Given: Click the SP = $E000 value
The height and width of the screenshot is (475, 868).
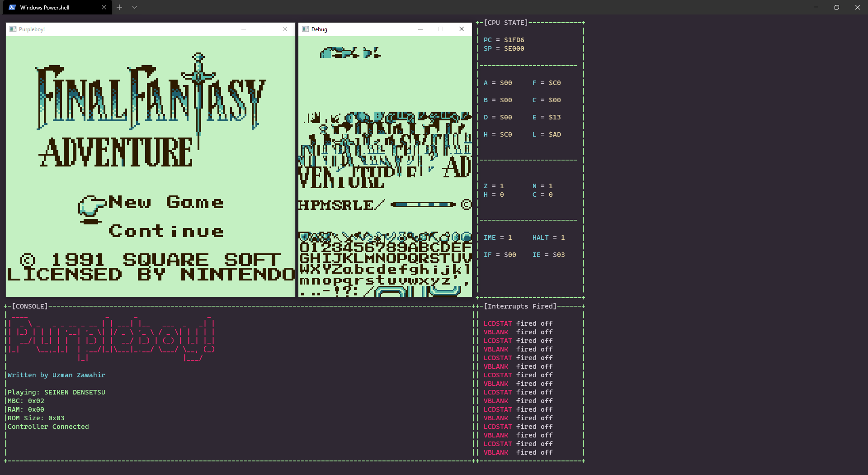Looking at the screenshot, I should tap(504, 48).
